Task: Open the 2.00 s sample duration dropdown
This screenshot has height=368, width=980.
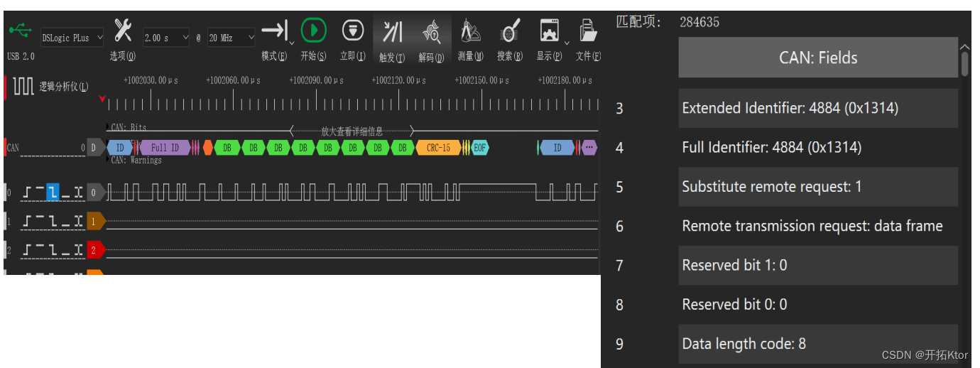Action: pos(166,38)
